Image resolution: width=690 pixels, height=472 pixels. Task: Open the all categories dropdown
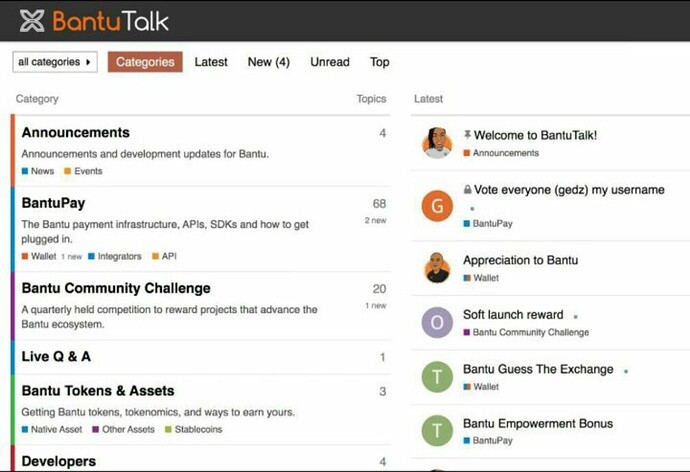[x=55, y=62]
